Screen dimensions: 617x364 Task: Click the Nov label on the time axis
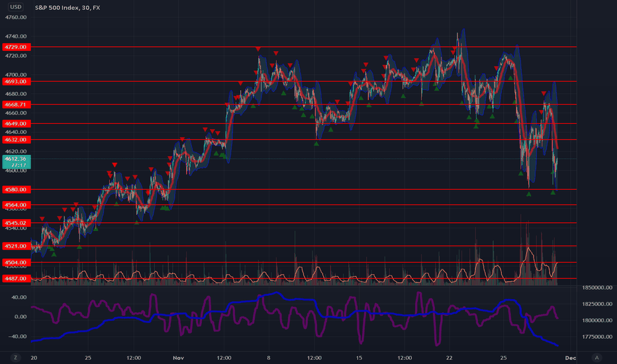178,357
